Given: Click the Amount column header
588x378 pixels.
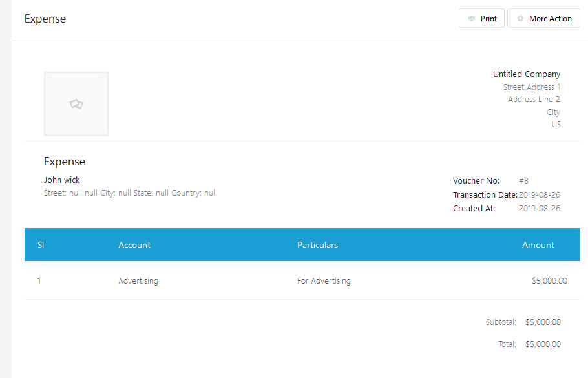Looking at the screenshot, I should [x=538, y=245].
